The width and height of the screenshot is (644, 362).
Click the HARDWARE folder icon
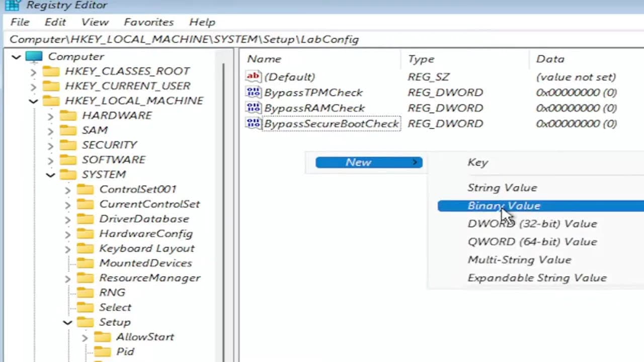point(68,116)
